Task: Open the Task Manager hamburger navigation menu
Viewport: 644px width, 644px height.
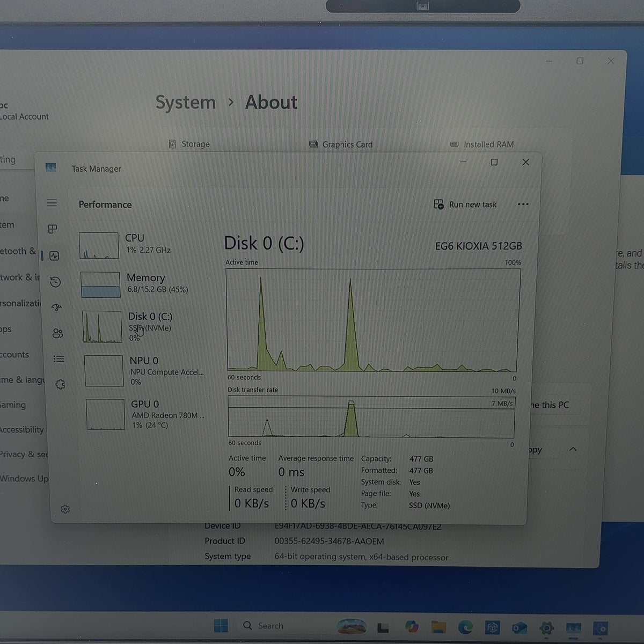Action: click(52, 203)
